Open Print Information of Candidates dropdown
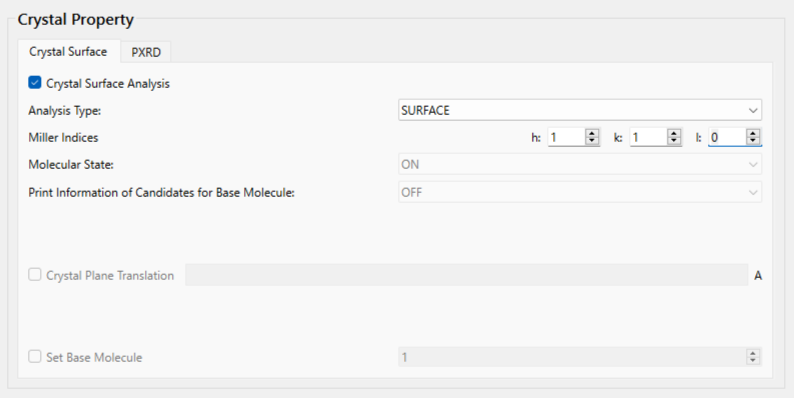This screenshot has height=398, width=794. (x=580, y=192)
